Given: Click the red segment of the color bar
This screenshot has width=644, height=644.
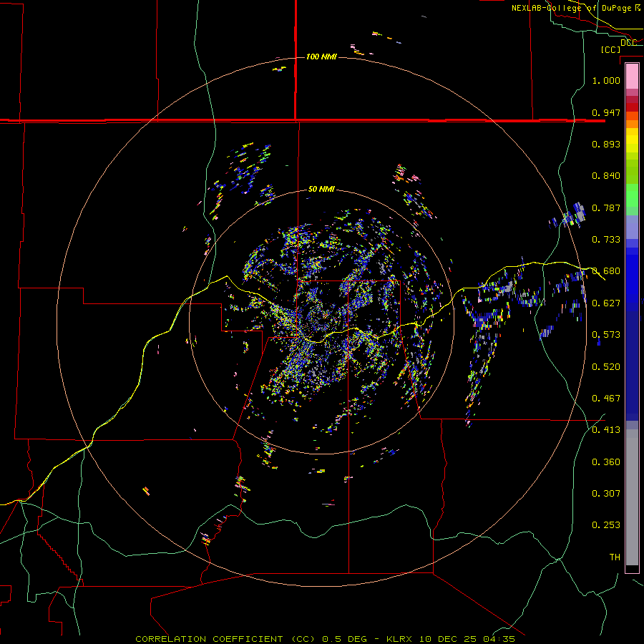Looking at the screenshot, I should 632,107.
